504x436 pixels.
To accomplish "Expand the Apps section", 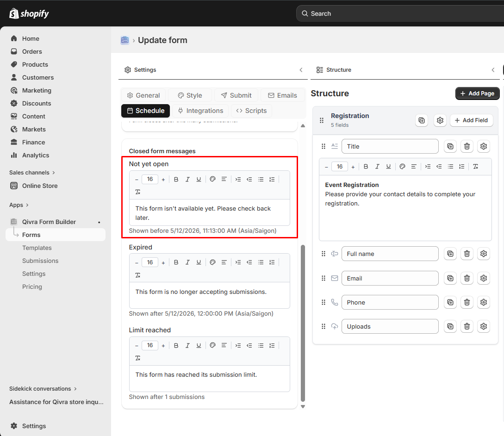I will pos(19,205).
